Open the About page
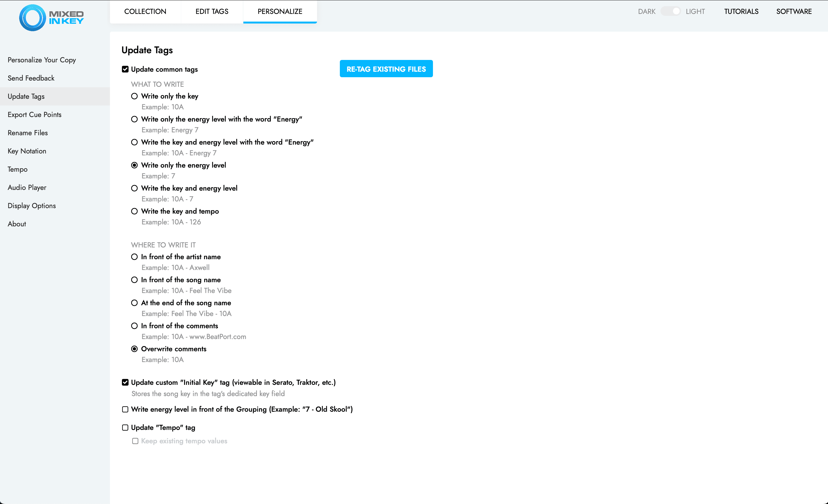Screen dimensions: 828x504 point(55,224)
